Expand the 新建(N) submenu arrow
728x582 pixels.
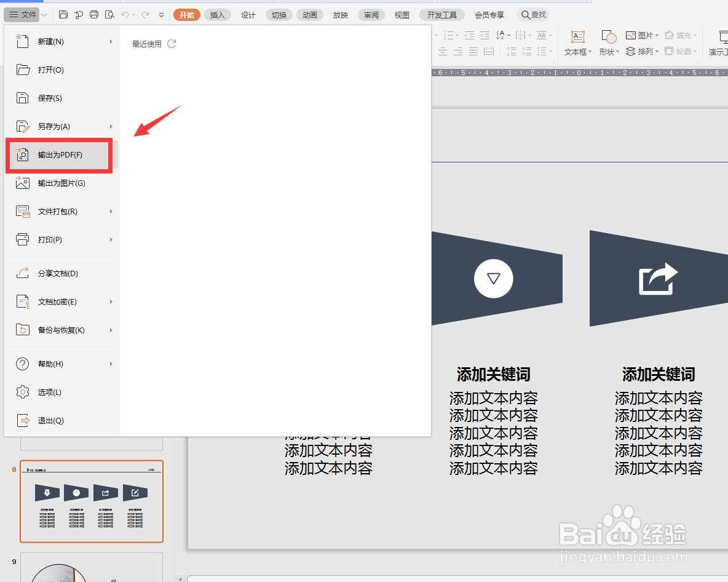tap(111, 41)
